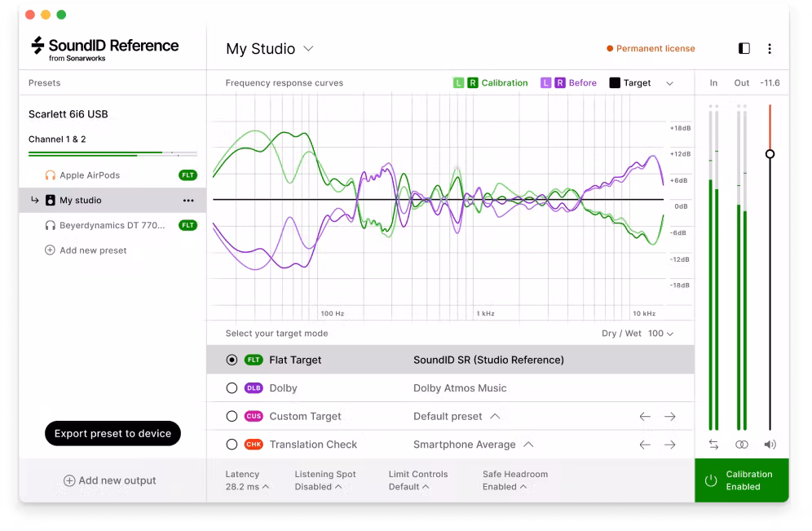Toggle Calibration right channel curve

(x=472, y=83)
